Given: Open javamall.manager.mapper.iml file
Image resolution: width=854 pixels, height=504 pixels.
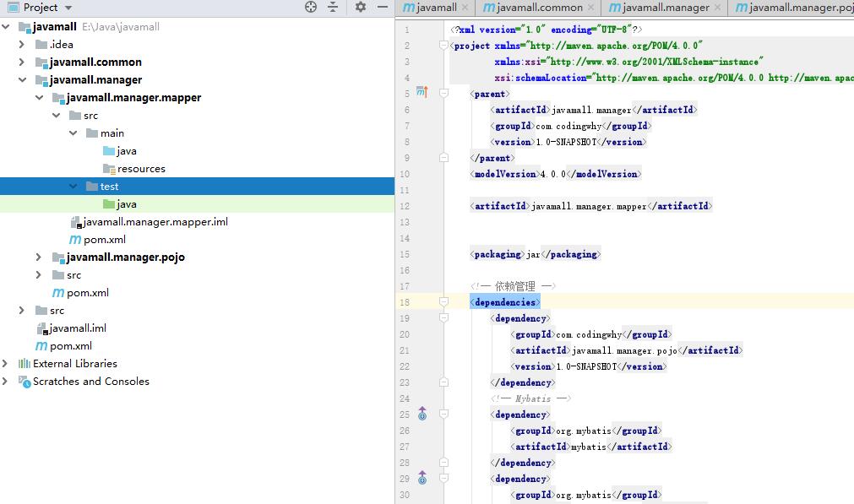Looking at the screenshot, I should [155, 222].
